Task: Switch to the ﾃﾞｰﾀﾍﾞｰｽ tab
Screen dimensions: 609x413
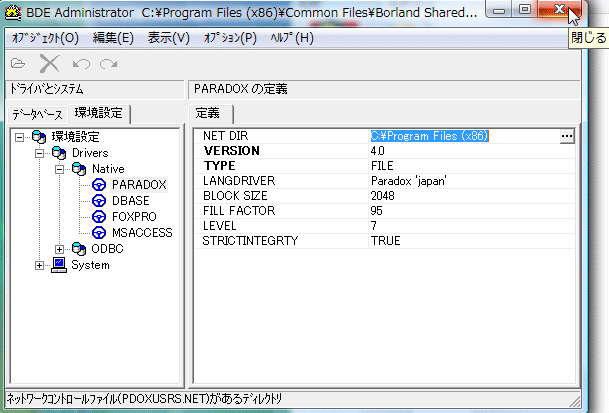Action: (37, 115)
